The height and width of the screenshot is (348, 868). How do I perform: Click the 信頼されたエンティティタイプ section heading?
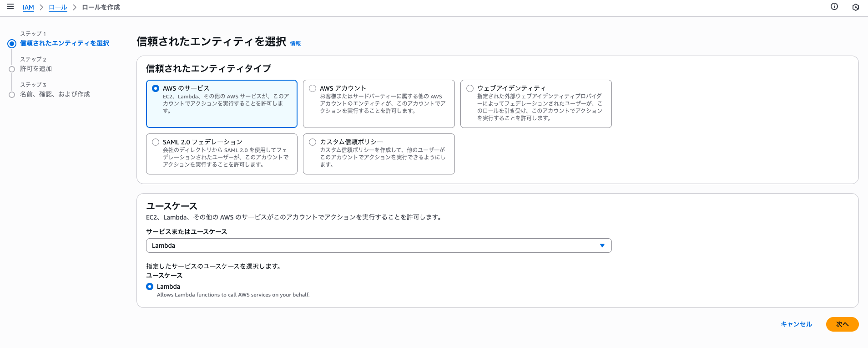click(208, 69)
